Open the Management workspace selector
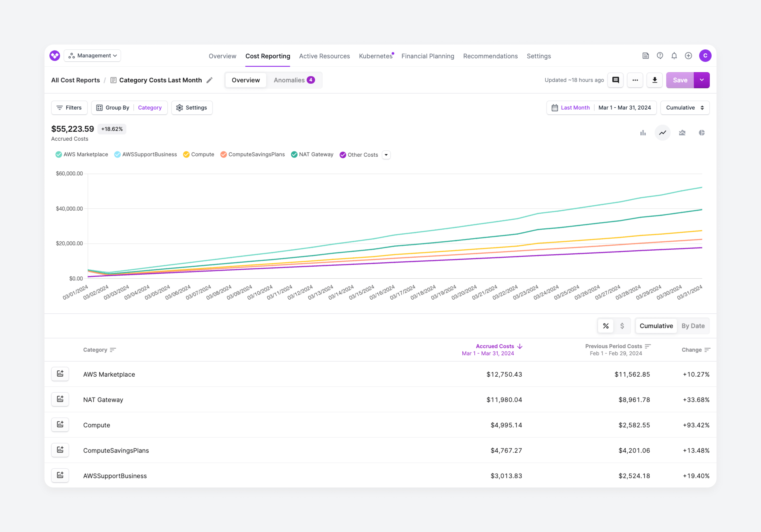The height and width of the screenshot is (532, 761). click(92, 55)
